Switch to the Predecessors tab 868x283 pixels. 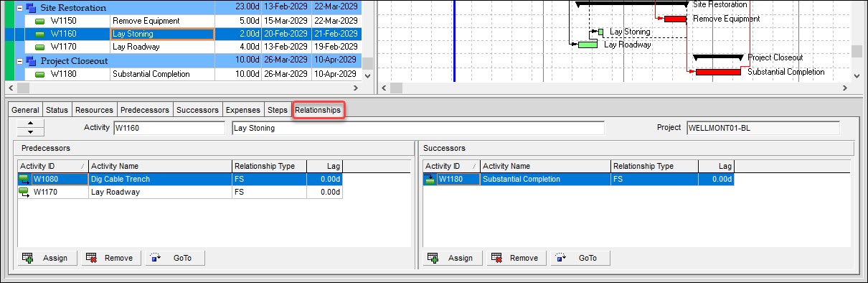click(x=145, y=110)
